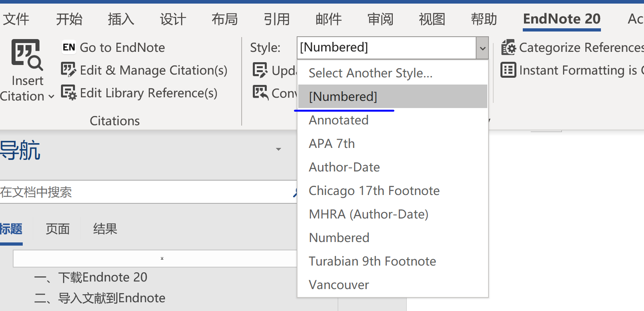The image size is (644, 311).
Task: Open the 邮件 ribbon tab
Action: (329, 19)
